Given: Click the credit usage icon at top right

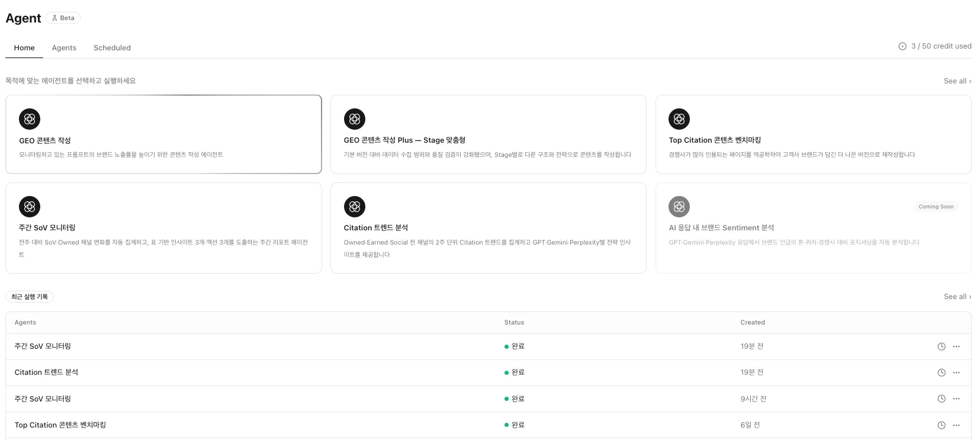Looking at the screenshot, I should pos(902,46).
